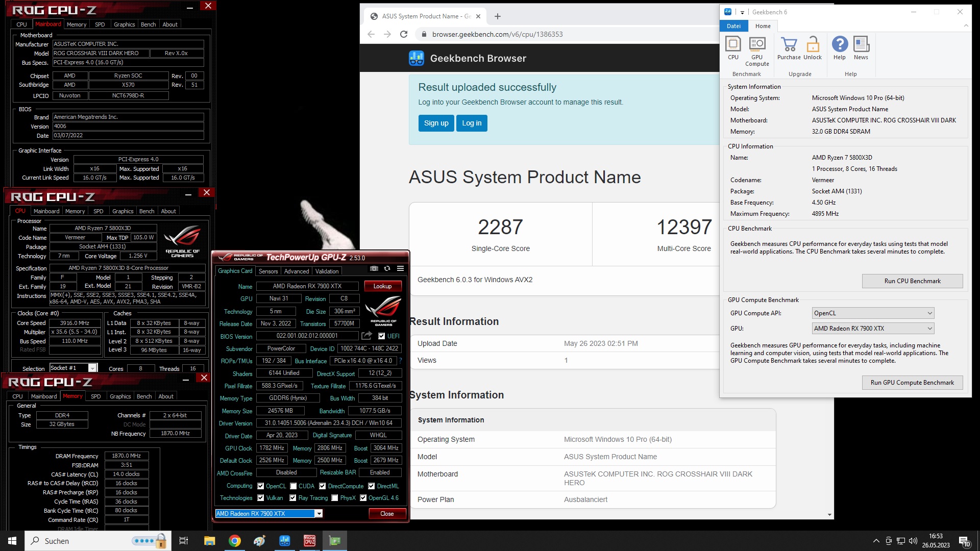This screenshot has height=551, width=980.
Task: Open the Datei menu in Geekbench 6
Action: [x=733, y=26]
